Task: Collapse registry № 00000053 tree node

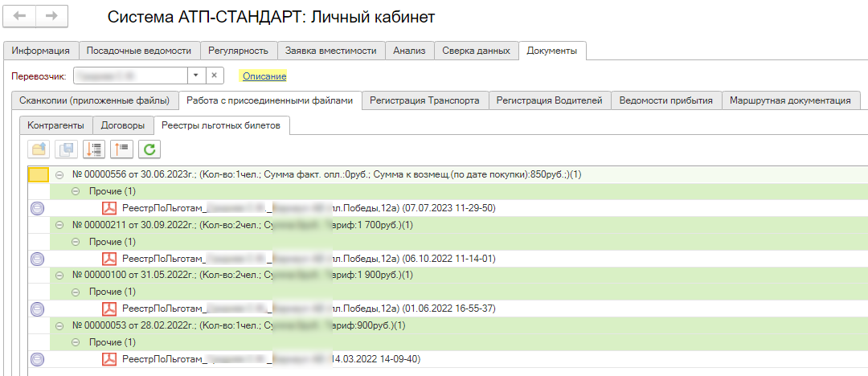Action: (x=60, y=325)
